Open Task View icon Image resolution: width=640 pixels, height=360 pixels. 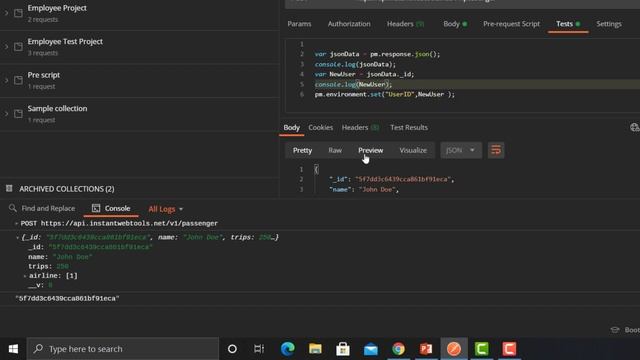pos(259,349)
